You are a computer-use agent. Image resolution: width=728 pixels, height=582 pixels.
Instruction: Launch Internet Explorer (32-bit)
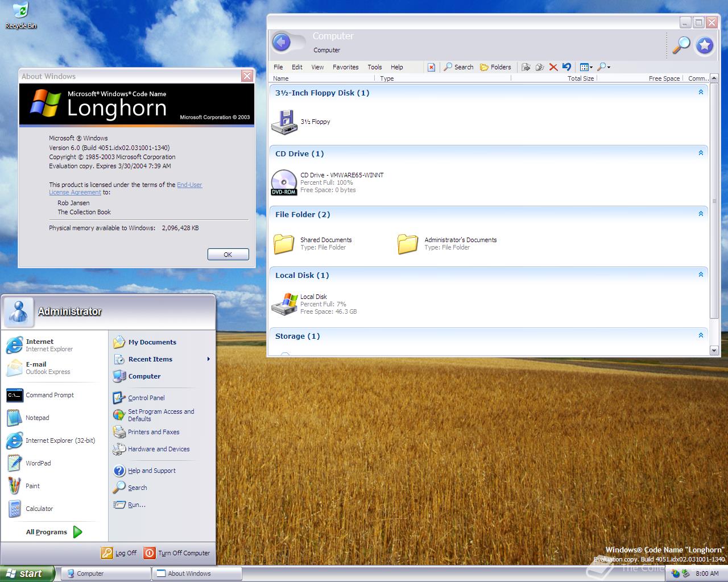pyautogui.click(x=55, y=440)
